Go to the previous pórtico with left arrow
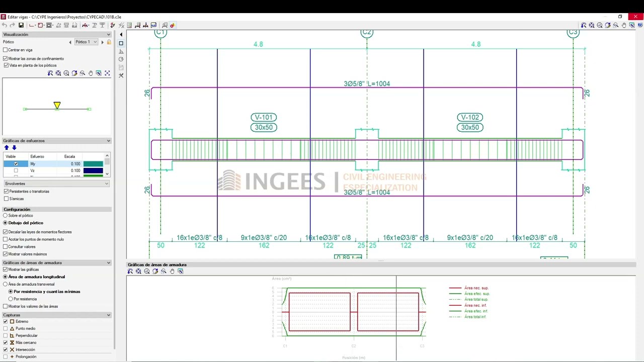This screenshot has height=362, width=644. pyautogui.click(x=70, y=42)
